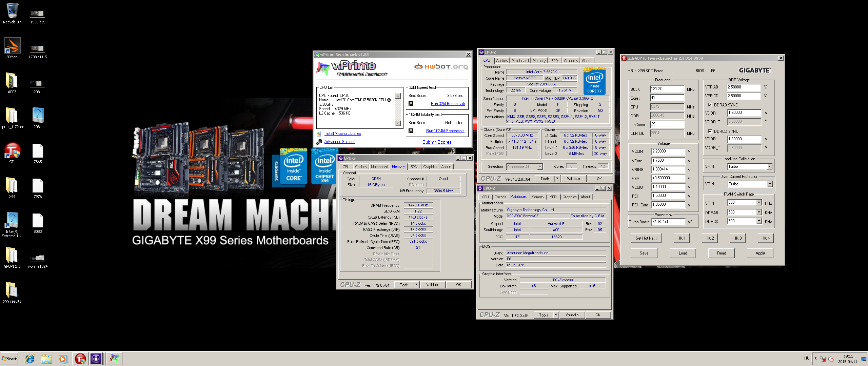The image size is (868, 366).
Task: Select Memory tab in CPU-Z Mainboard window
Action: pyautogui.click(x=537, y=197)
